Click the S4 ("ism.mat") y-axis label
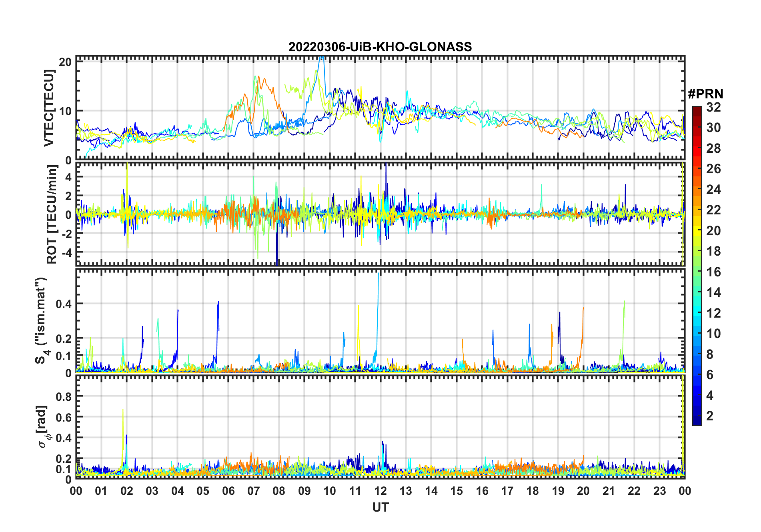 pyautogui.click(x=41, y=321)
